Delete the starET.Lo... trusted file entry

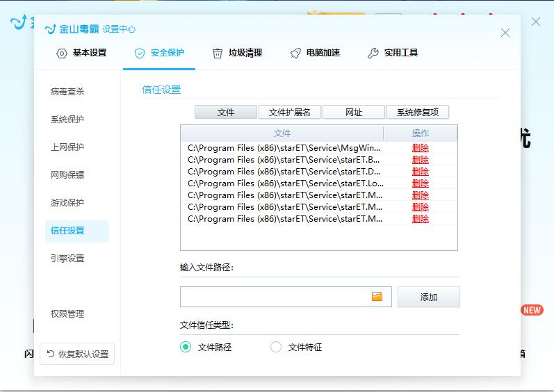click(421, 183)
